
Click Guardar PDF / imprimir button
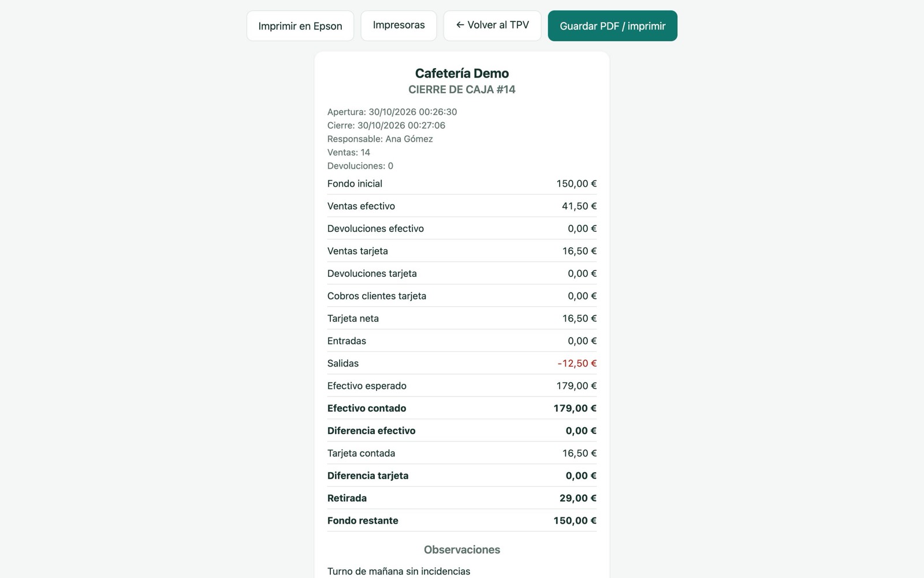(x=613, y=26)
